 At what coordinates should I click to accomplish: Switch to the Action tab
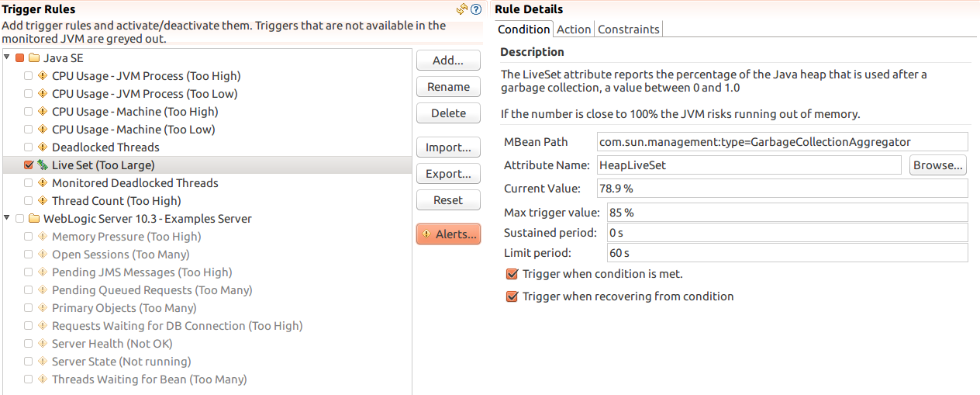(x=574, y=29)
